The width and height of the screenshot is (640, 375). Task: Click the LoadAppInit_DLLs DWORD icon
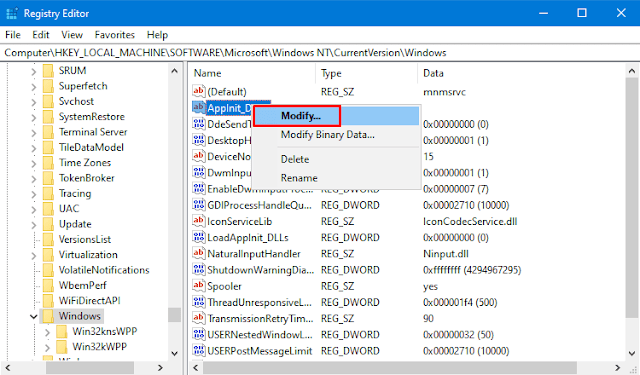tap(199, 237)
